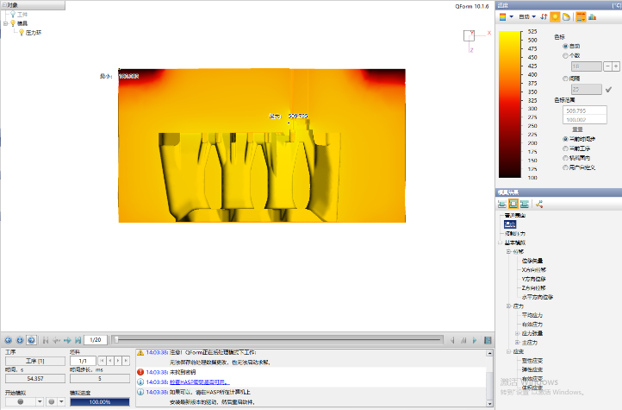The width and height of the screenshot is (622, 410).
Task: Click the share icon in results panel toolbar
Action: [539, 204]
